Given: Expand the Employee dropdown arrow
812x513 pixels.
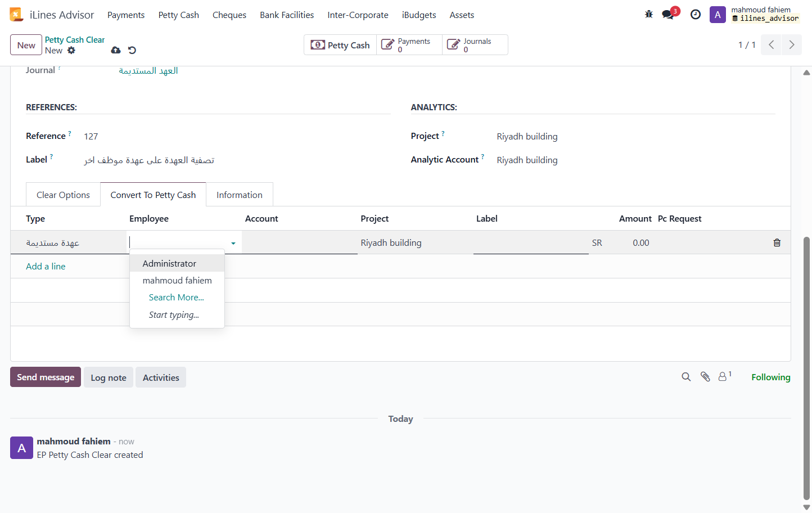Looking at the screenshot, I should click(x=233, y=243).
